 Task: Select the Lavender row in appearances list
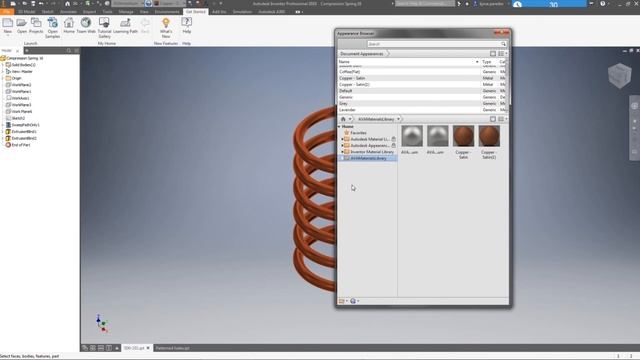421,110
